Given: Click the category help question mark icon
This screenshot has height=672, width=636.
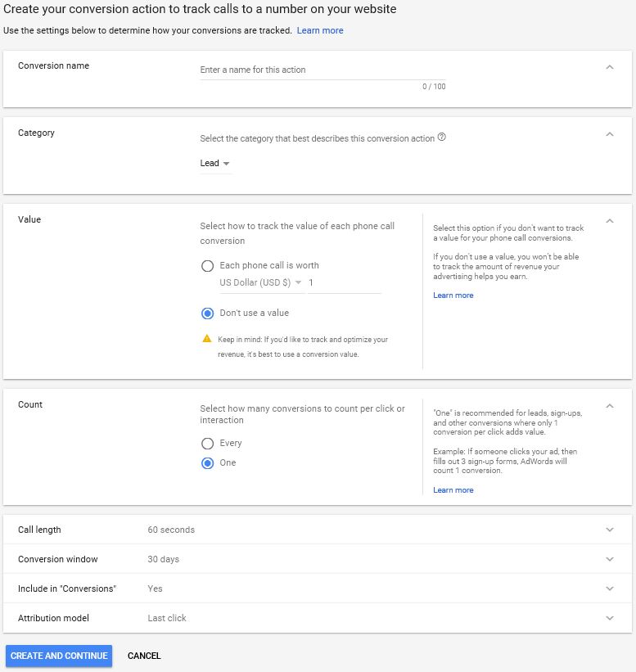Looking at the screenshot, I should click(x=441, y=138).
